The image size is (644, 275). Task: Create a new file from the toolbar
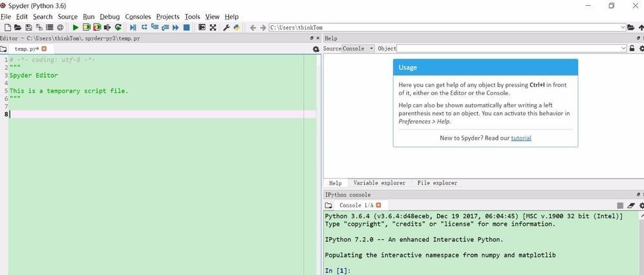pyautogui.click(x=7, y=28)
